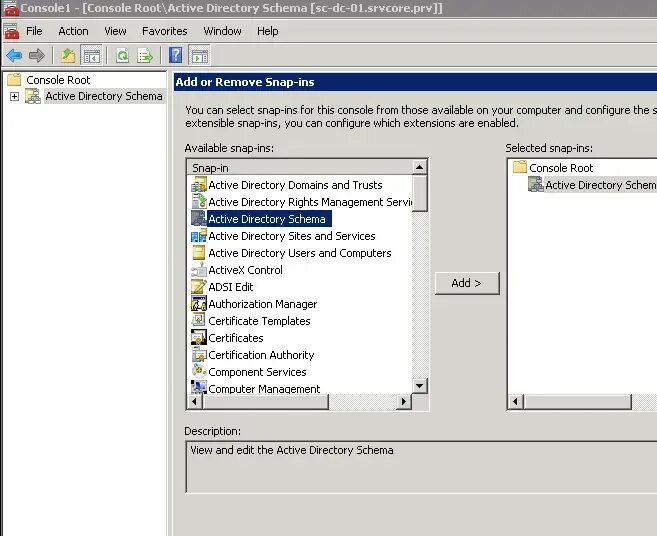Click horizontal scrollbar thumb of available snap-ins
657x536 pixels.
[265, 401]
